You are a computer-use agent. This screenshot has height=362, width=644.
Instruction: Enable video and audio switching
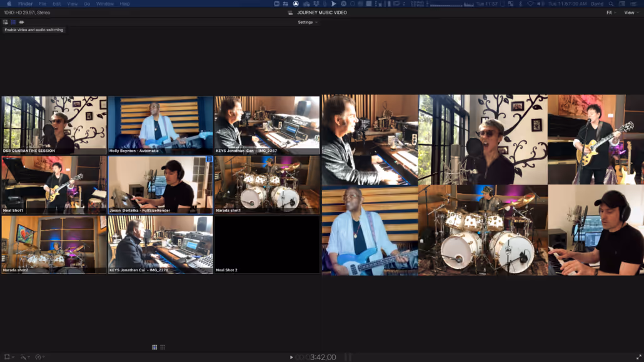click(5, 21)
